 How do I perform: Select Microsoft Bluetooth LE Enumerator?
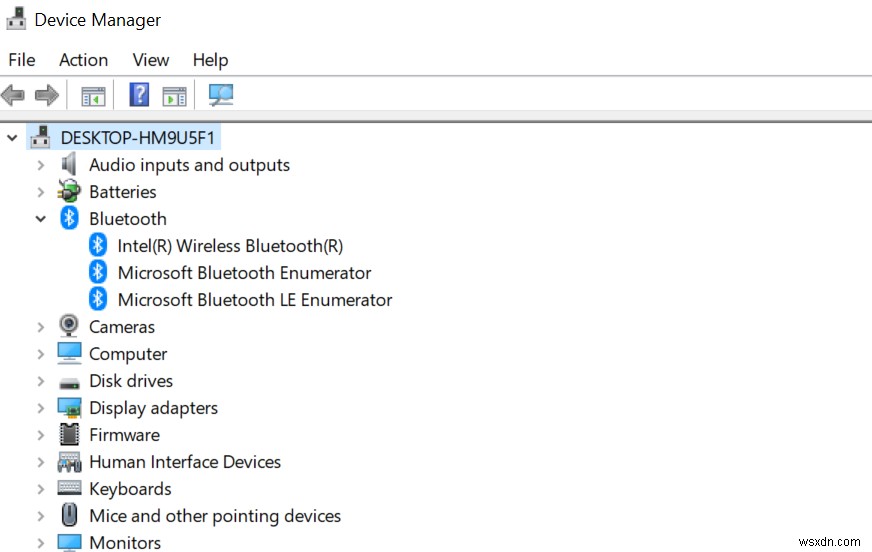(254, 299)
